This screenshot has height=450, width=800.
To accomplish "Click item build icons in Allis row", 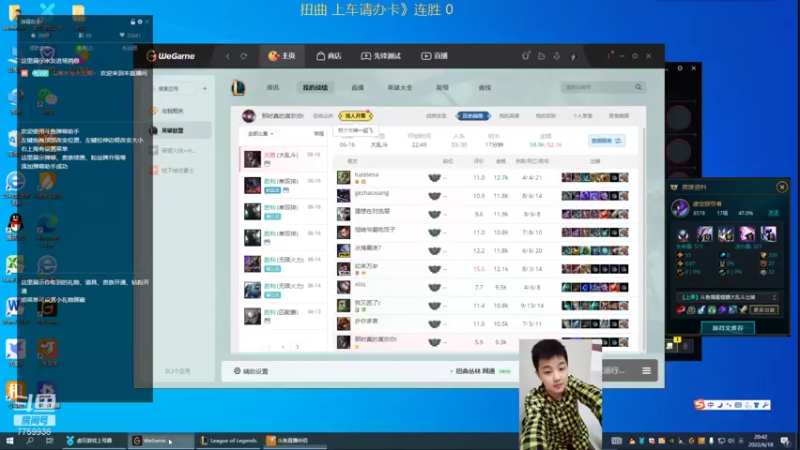I will coord(595,287).
